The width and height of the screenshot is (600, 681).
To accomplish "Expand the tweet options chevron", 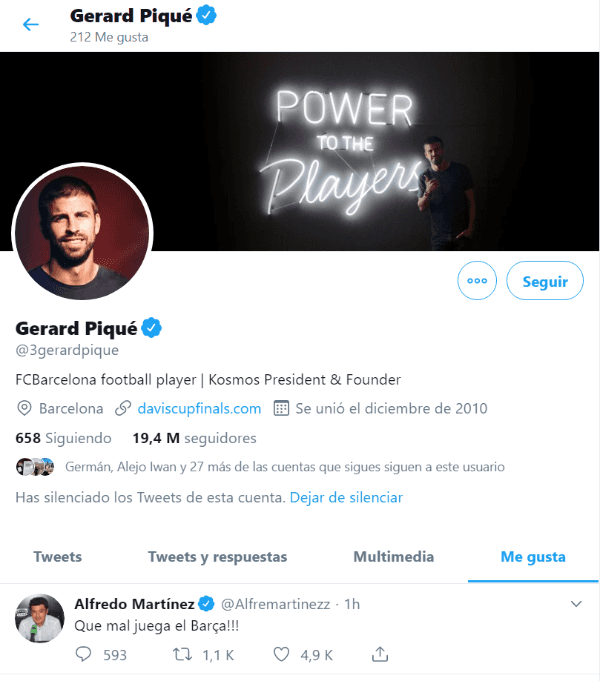I will (576, 604).
